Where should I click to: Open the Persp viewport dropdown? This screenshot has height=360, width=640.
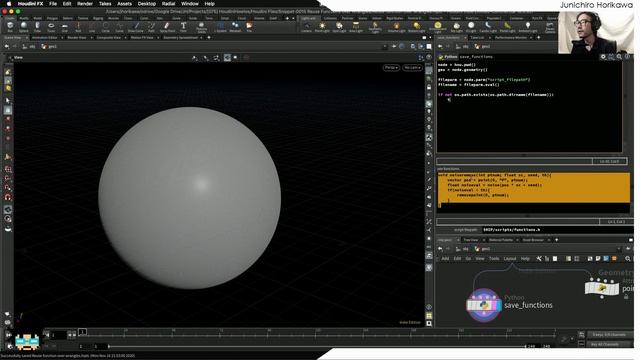pos(391,67)
